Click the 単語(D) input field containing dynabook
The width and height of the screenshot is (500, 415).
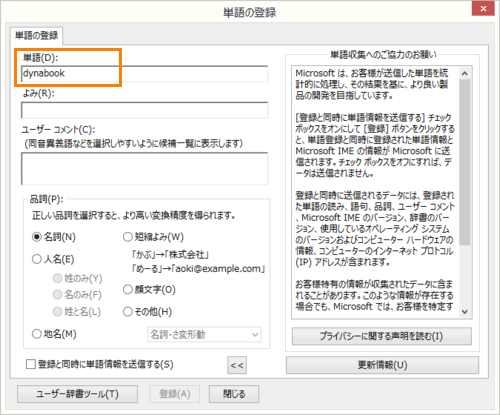[x=144, y=74]
